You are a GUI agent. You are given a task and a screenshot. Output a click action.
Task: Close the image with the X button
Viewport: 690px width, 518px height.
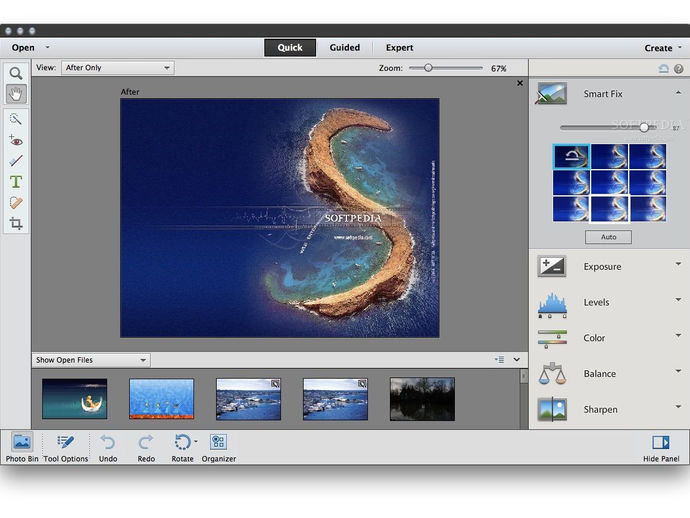point(520,83)
